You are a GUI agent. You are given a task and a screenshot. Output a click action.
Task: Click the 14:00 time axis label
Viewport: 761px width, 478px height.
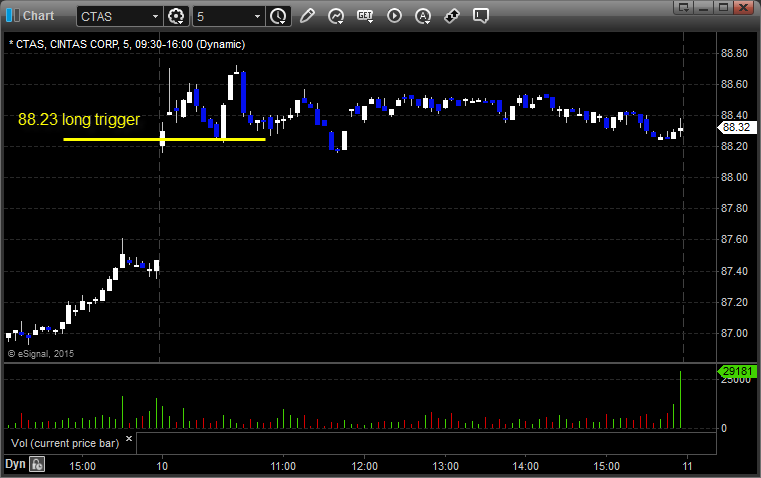[526, 466]
